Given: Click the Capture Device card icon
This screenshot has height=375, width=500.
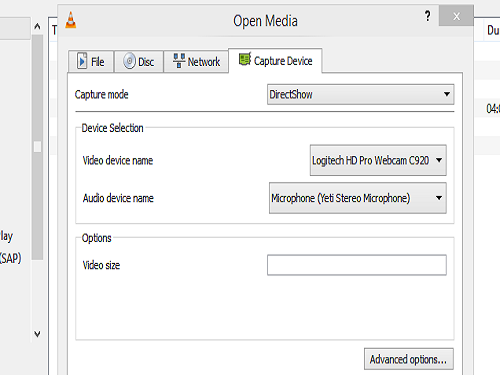Looking at the screenshot, I should (x=245, y=59).
